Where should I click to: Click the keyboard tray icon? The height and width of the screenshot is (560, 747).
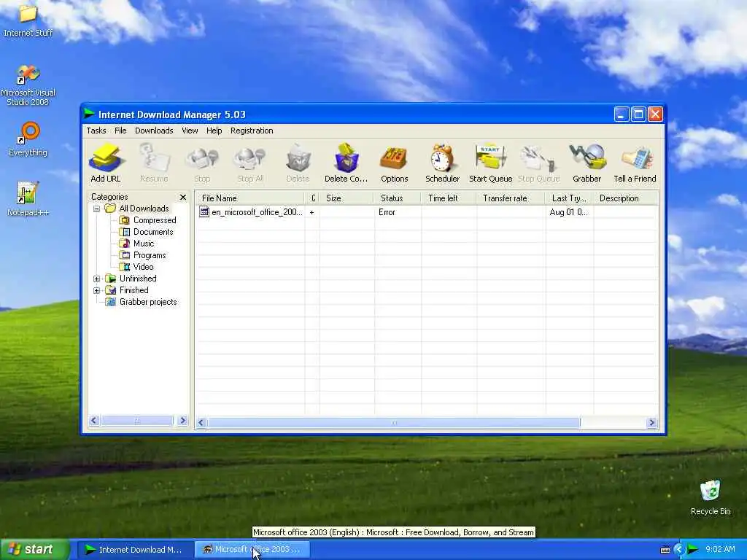[665, 550]
